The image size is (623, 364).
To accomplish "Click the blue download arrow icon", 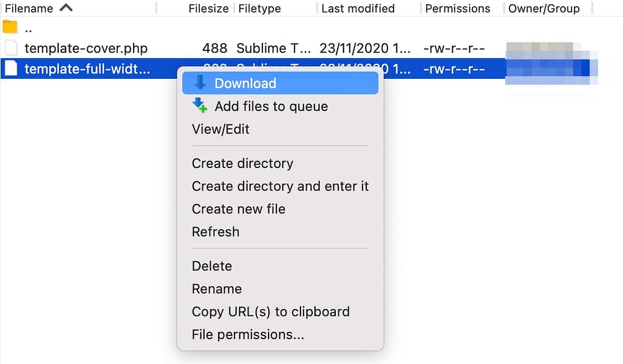I will (x=200, y=83).
